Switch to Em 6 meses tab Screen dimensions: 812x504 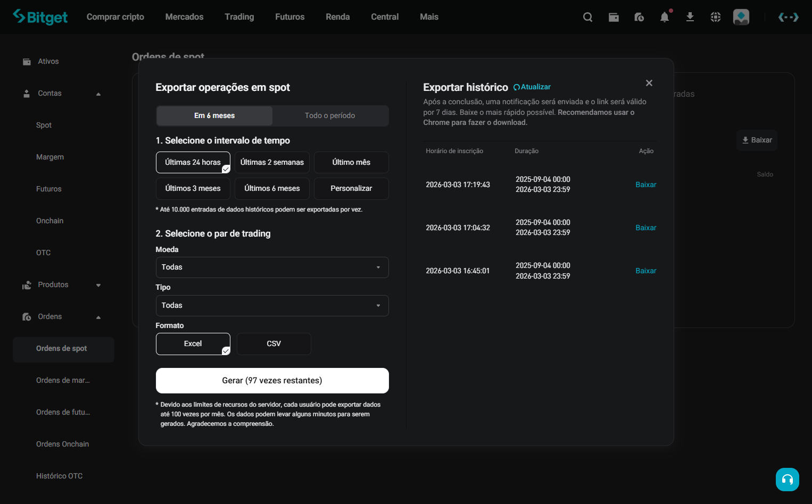coord(214,115)
